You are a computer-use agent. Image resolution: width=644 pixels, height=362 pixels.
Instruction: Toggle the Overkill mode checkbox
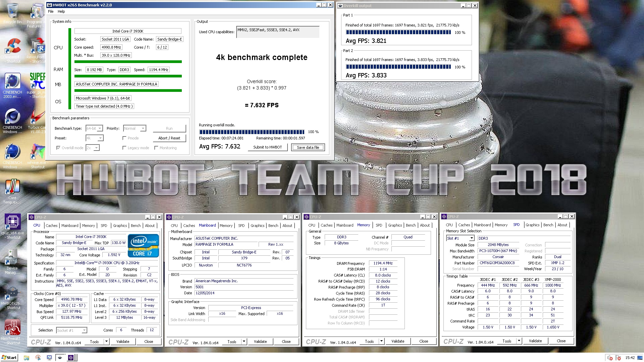(58, 148)
